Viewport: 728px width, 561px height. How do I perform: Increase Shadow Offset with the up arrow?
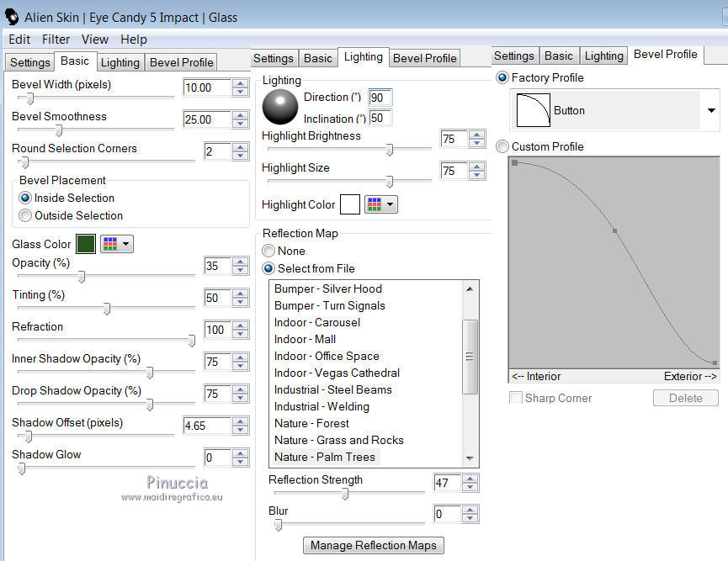(x=240, y=421)
